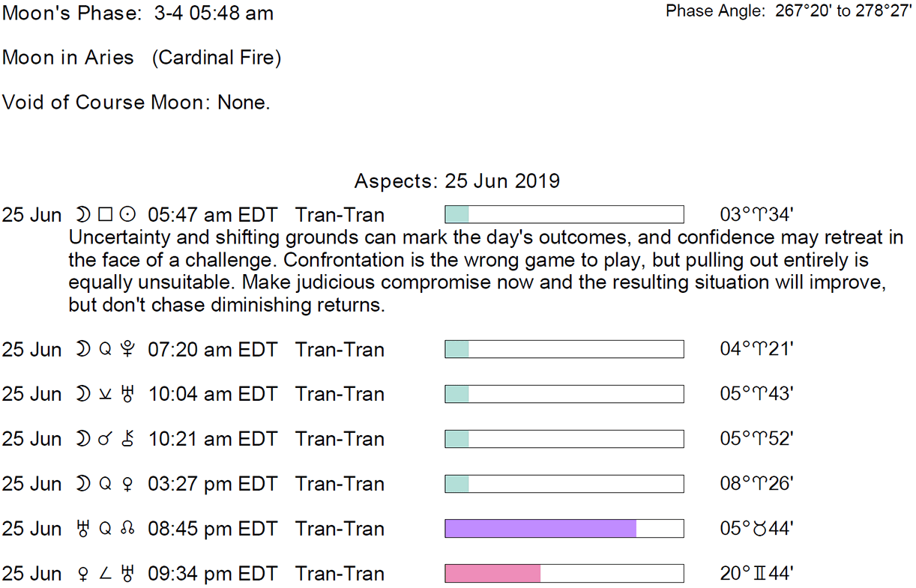Click the "Void of Course Moon: None." line
The image size is (916, 588).
click(x=136, y=102)
